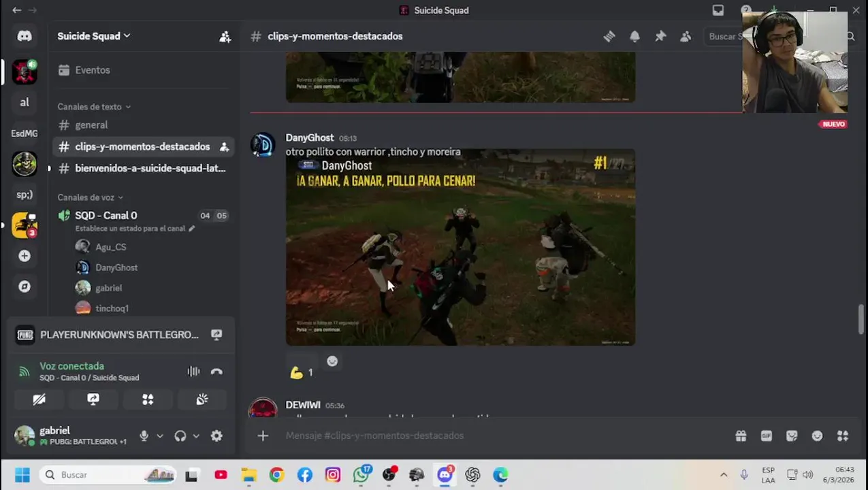Expand headphone output options arrow

196,436
